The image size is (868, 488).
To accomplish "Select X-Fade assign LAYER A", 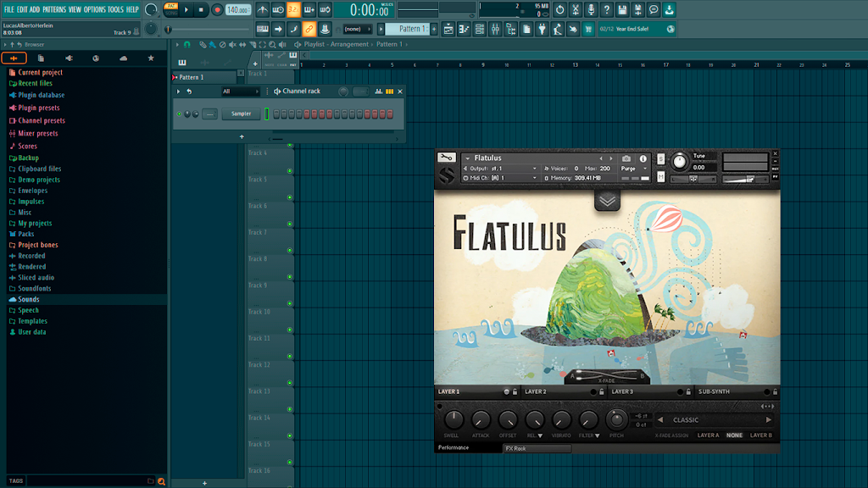I will click(708, 435).
